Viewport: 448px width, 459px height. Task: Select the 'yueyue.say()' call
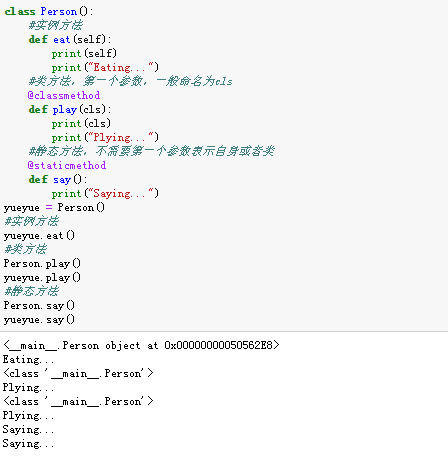39,319
